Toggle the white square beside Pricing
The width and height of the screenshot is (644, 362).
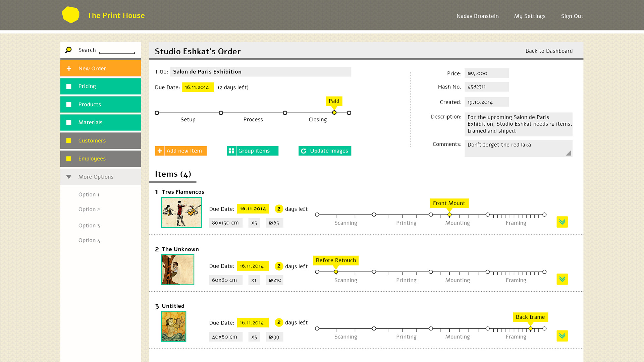click(x=69, y=86)
